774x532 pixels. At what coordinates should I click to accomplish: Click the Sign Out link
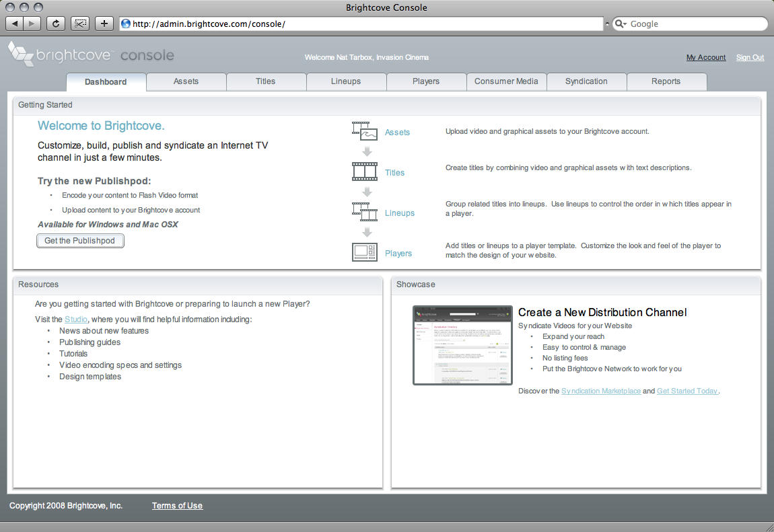[750, 58]
